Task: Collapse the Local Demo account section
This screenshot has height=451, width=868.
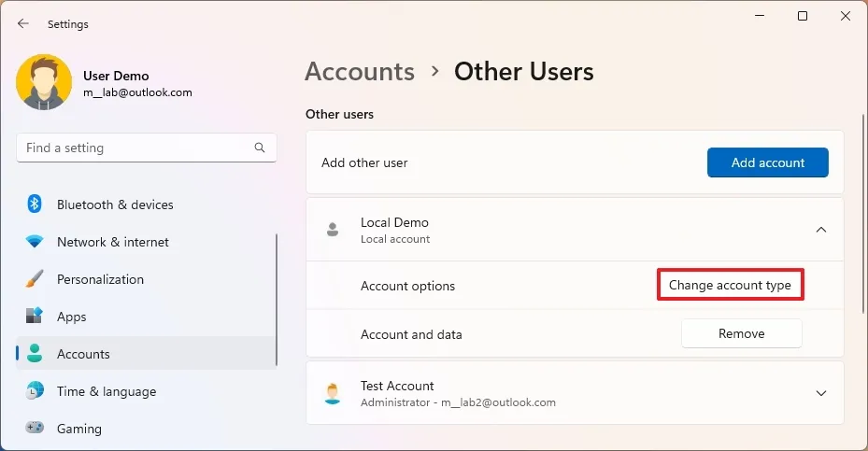Action: point(820,230)
